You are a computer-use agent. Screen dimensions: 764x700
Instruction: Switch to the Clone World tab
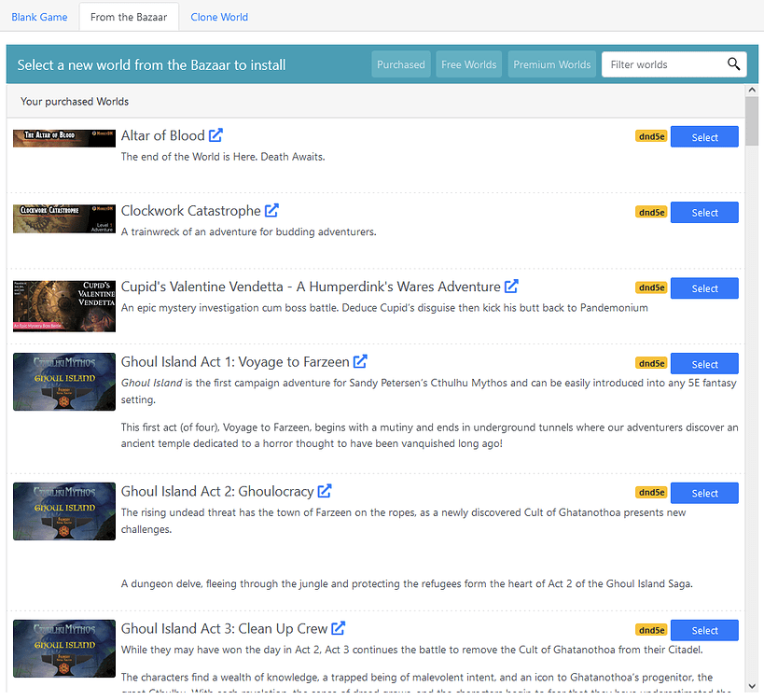[x=219, y=17]
